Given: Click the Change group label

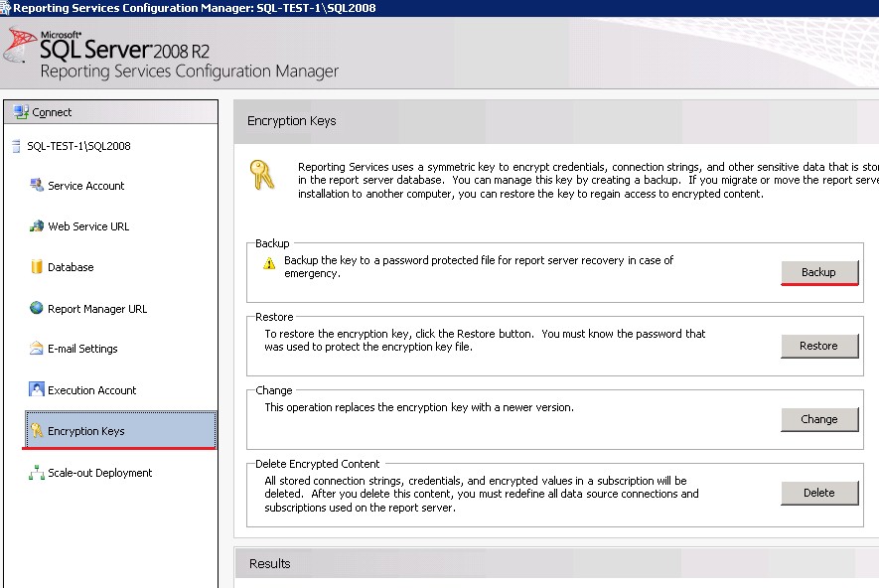Looking at the screenshot, I should 273,390.
